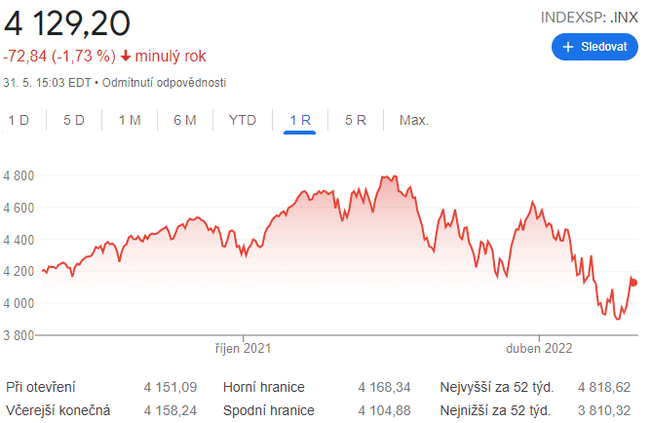The height and width of the screenshot is (423, 650).
Task: Click the Nejvyšší za 52 týd. label
Action: [x=496, y=386]
